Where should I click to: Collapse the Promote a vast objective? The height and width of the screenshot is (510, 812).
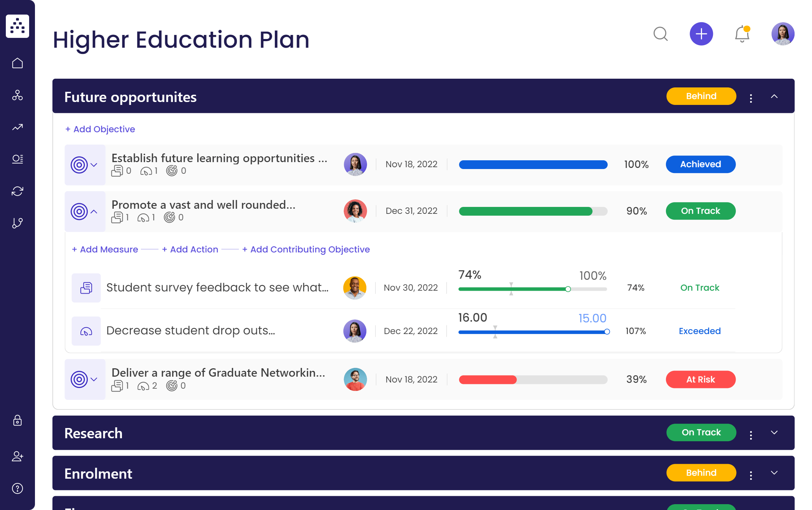click(x=94, y=212)
